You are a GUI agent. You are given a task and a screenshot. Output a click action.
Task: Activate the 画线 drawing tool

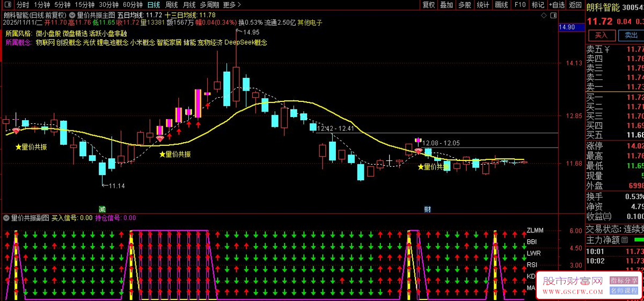(501, 5)
